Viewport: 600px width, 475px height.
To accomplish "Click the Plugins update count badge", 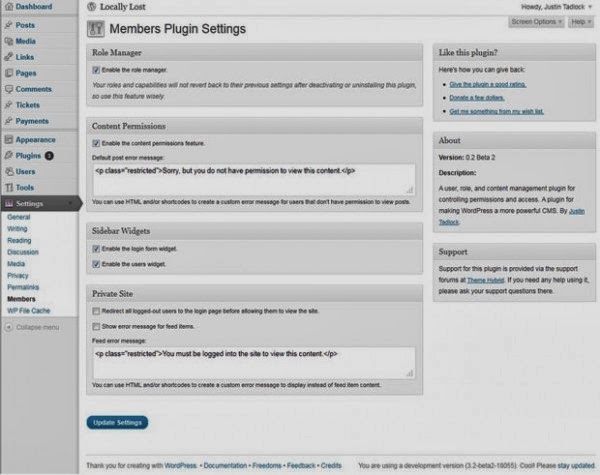I will tap(49, 156).
